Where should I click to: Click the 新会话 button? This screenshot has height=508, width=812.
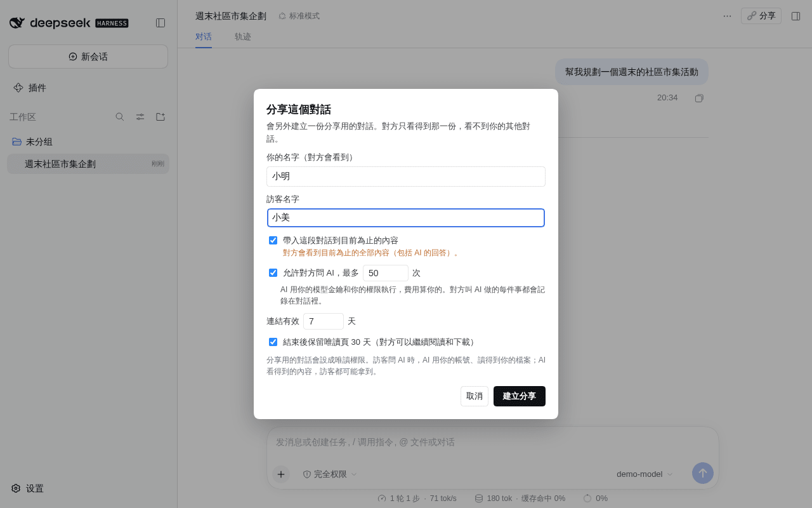click(x=88, y=57)
